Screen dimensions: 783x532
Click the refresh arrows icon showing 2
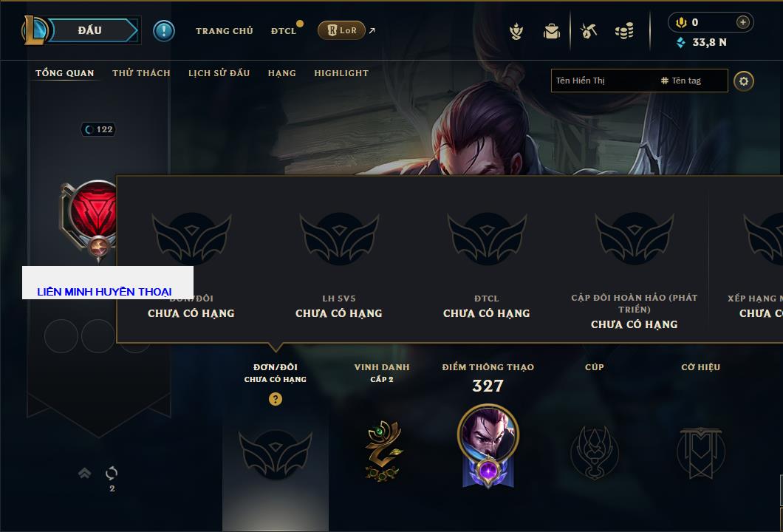coord(112,473)
